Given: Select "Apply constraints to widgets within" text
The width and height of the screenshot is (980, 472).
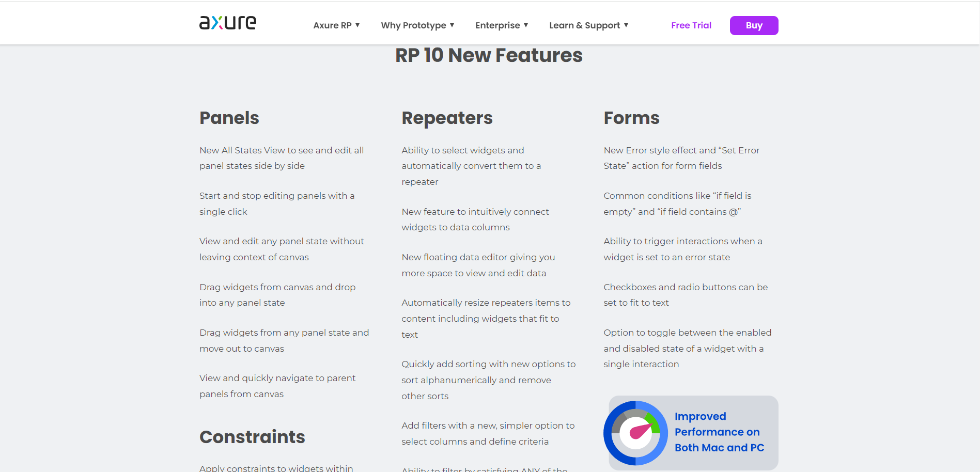Looking at the screenshot, I should (276, 468).
